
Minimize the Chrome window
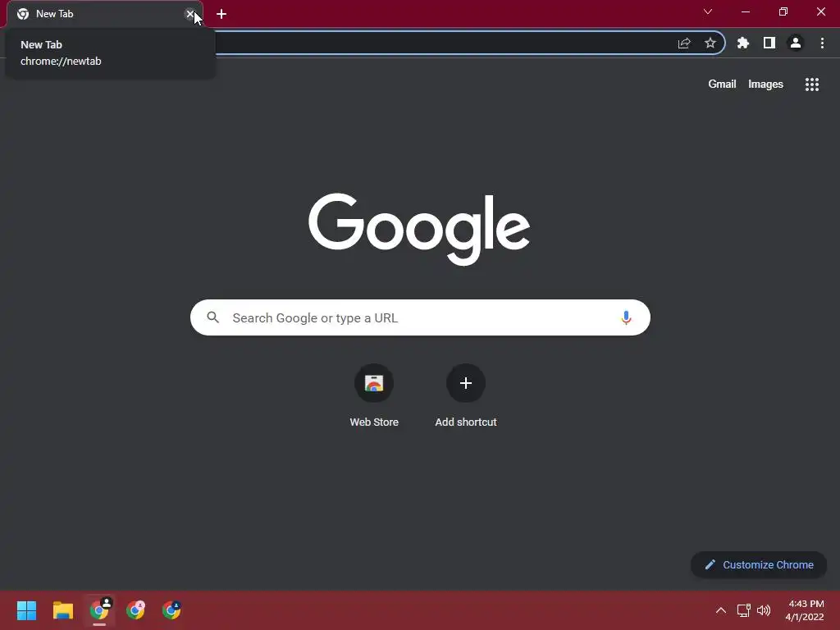click(745, 11)
